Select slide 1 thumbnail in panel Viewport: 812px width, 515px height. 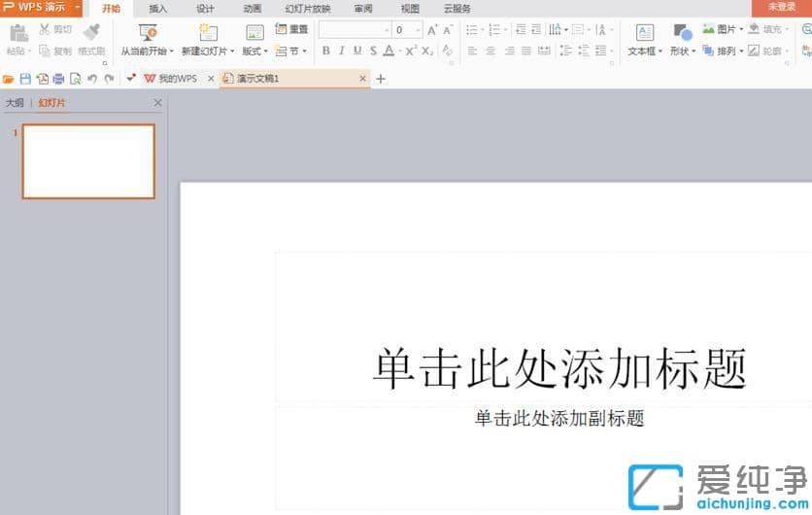click(x=88, y=161)
